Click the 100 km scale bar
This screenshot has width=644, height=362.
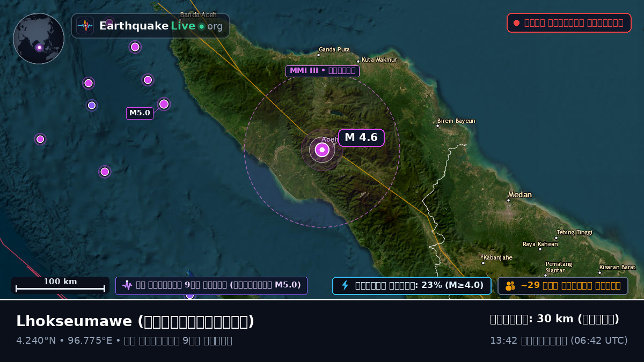(x=60, y=285)
